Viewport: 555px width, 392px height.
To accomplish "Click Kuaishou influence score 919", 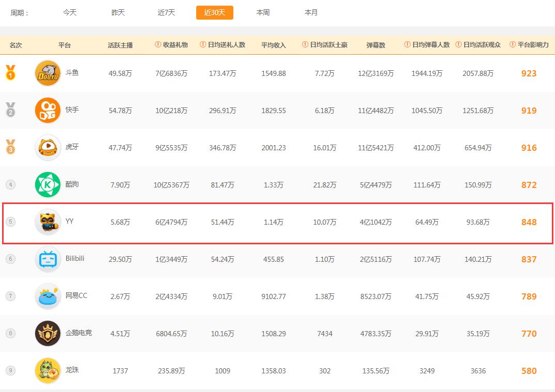I will tap(529, 111).
